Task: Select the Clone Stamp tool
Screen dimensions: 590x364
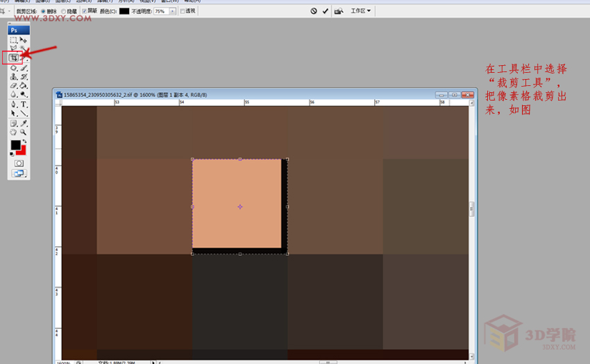Action: pos(14,77)
